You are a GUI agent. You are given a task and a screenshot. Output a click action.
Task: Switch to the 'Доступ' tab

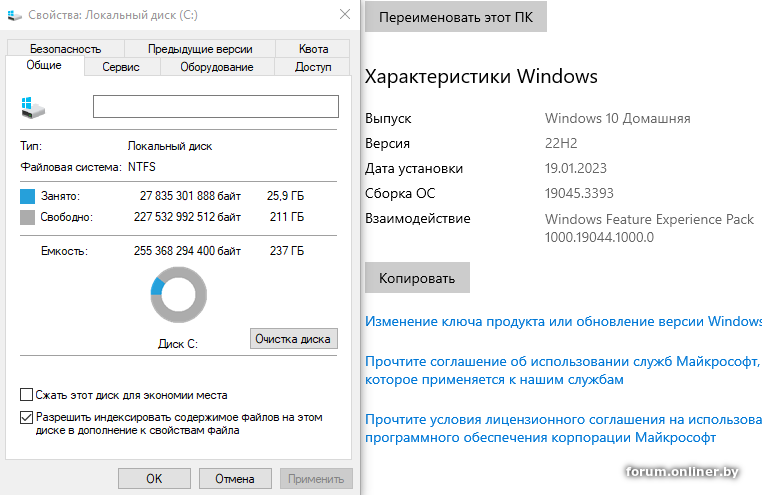pos(312,67)
